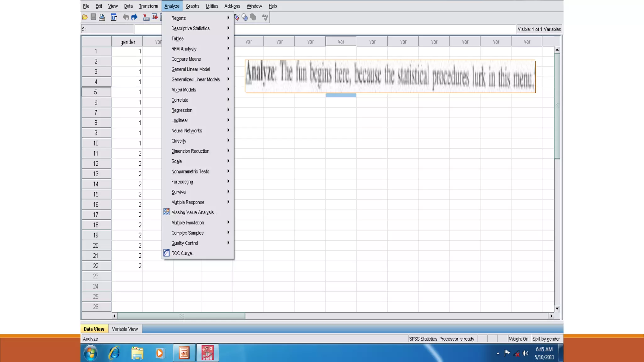The height and width of the screenshot is (362, 644).
Task: Click the vertical scrollbar down arrow
Action: click(x=557, y=309)
